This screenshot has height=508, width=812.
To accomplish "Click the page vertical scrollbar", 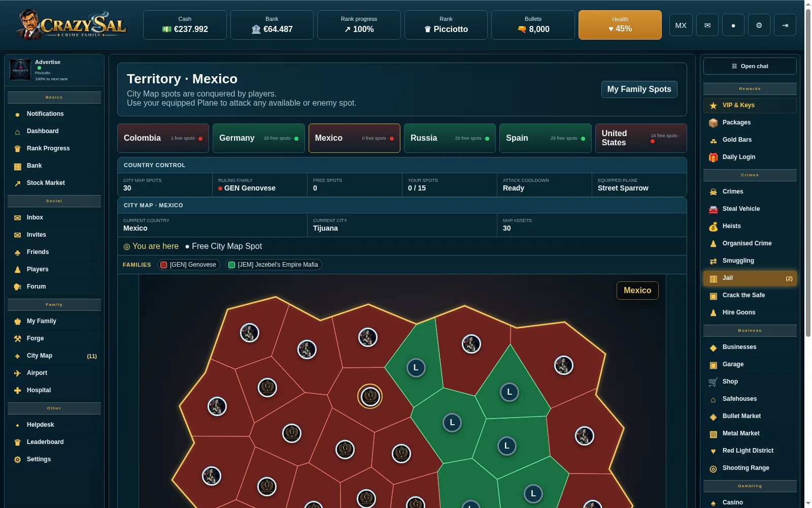I will pos(808,173).
